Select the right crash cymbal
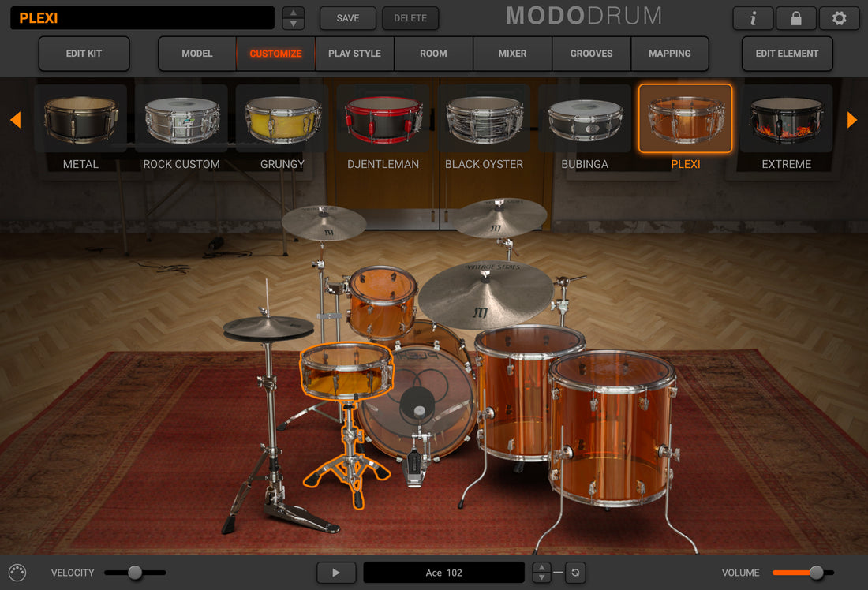The height and width of the screenshot is (590, 868). tap(499, 217)
